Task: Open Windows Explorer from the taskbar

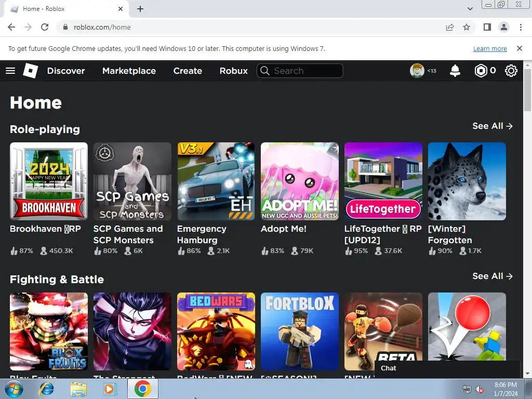Action: (78, 389)
